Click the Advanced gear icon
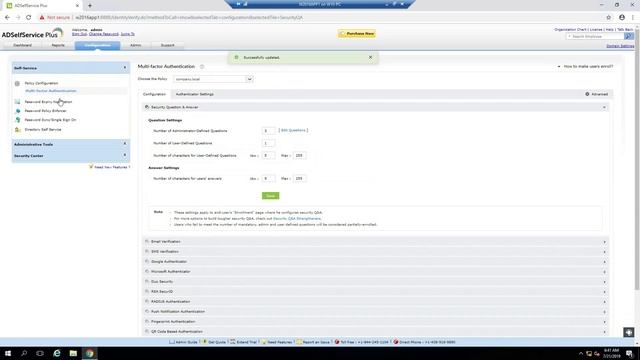This screenshot has width=640, height=360. click(x=587, y=94)
